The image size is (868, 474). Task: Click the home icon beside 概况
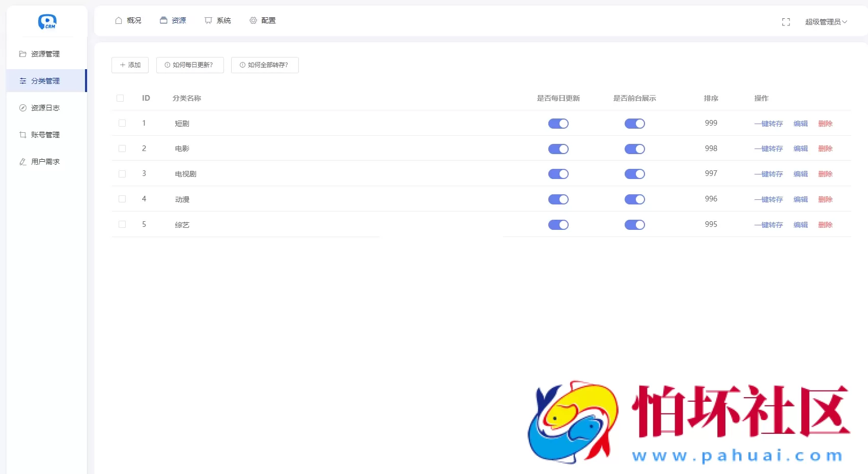pyautogui.click(x=119, y=20)
